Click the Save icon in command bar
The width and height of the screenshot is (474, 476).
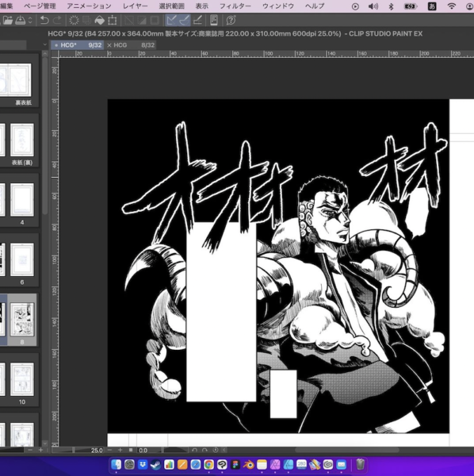click(x=21, y=21)
